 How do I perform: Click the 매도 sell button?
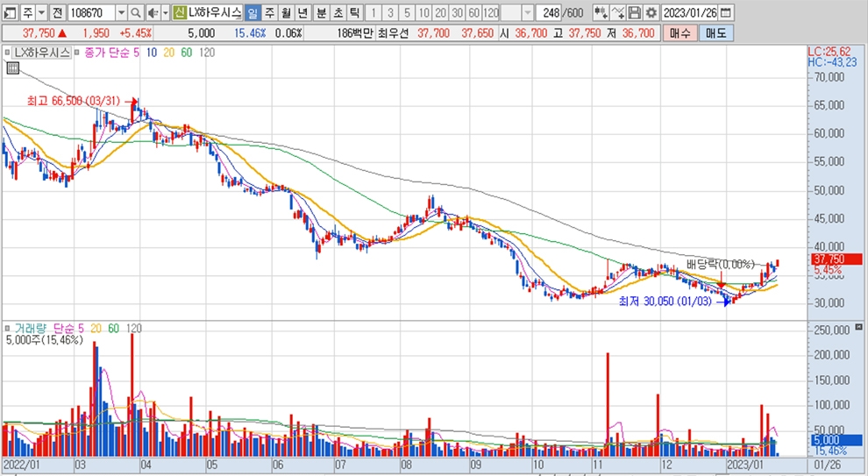click(715, 33)
